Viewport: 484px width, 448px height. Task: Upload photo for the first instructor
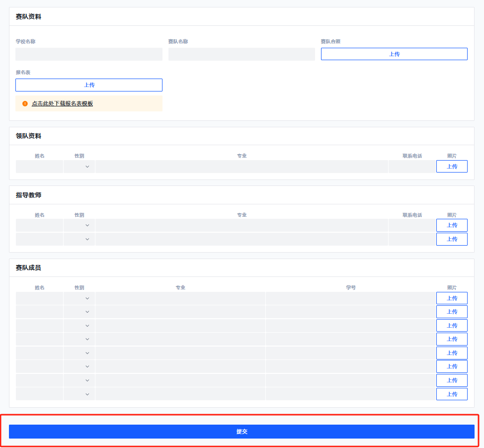[x=452, y=225]
